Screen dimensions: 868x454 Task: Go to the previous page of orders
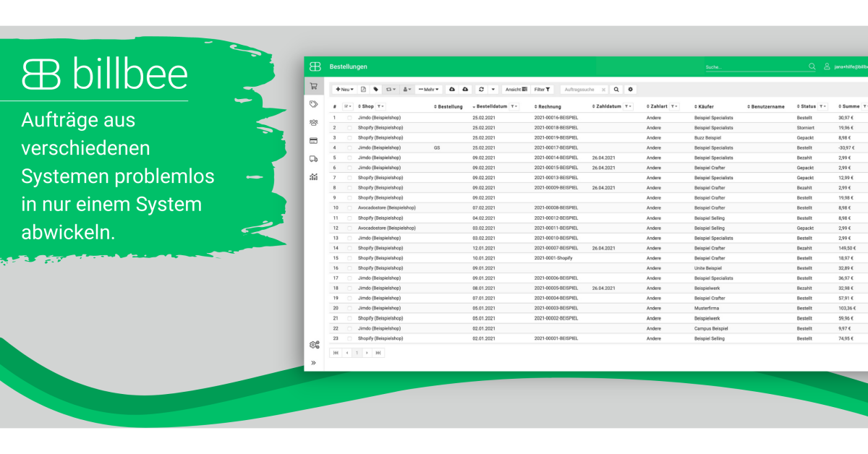(x=346, y=353)
